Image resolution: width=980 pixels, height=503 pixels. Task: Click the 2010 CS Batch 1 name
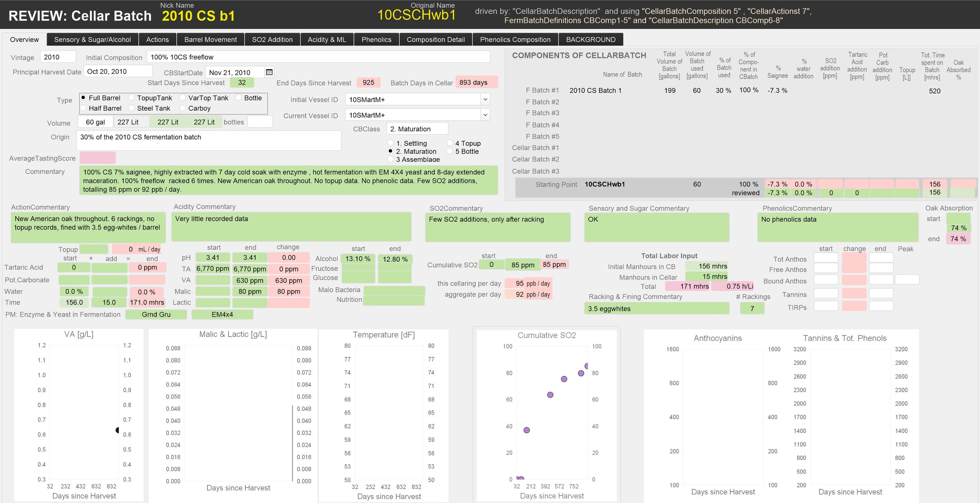595,90
